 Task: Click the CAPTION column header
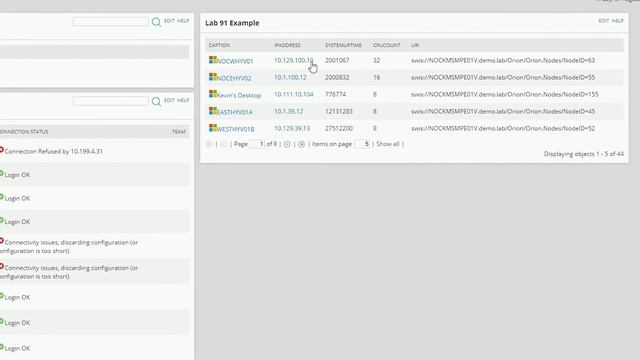pyautogui.click(x=219, y=45)
